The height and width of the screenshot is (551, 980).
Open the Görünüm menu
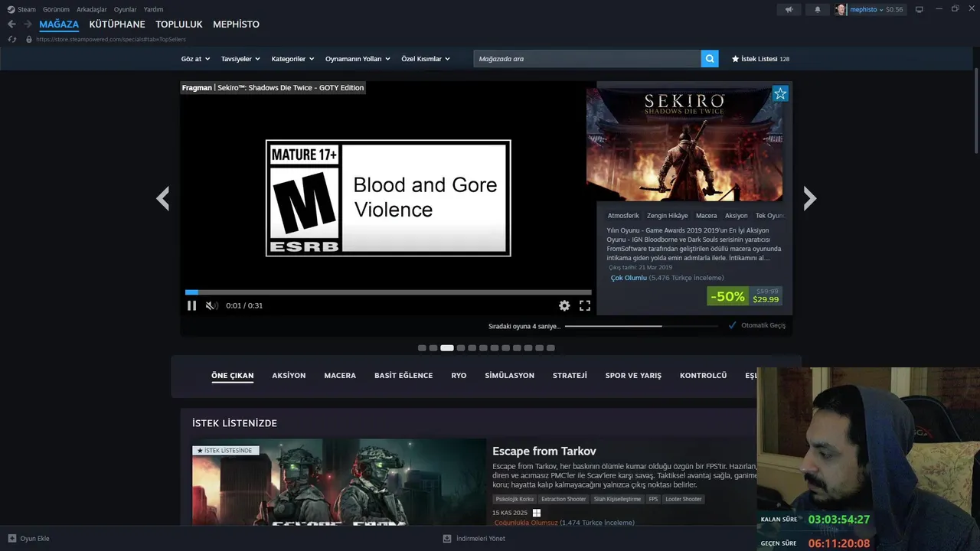point(56,9)
